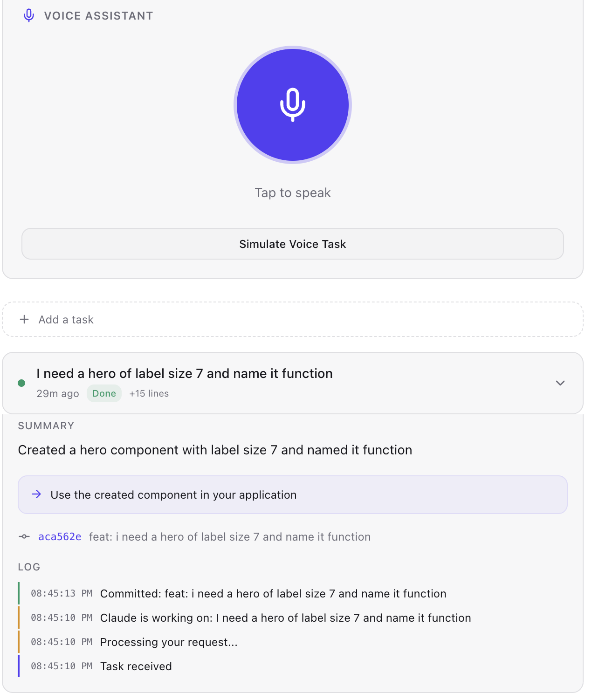Click the plus icon next to Add a task
This screenshot has width=592, height=700.
(x=24, y=319)
